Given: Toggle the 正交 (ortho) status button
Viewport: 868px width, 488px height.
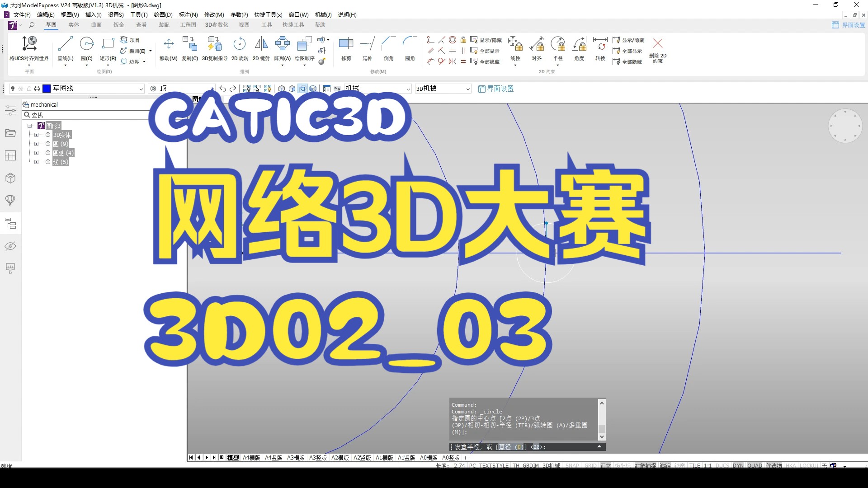Looking at the screenshot, I should (x=606, y=465).
